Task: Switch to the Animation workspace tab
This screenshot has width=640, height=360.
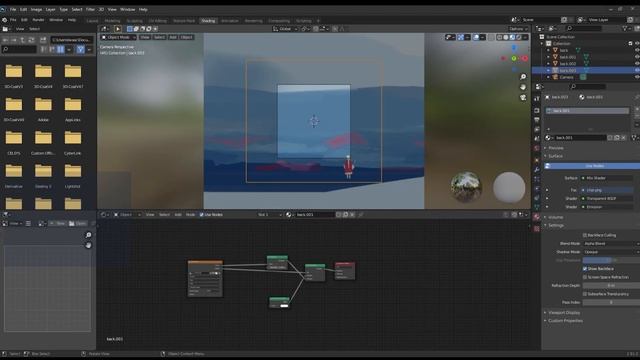Action: 230,21
